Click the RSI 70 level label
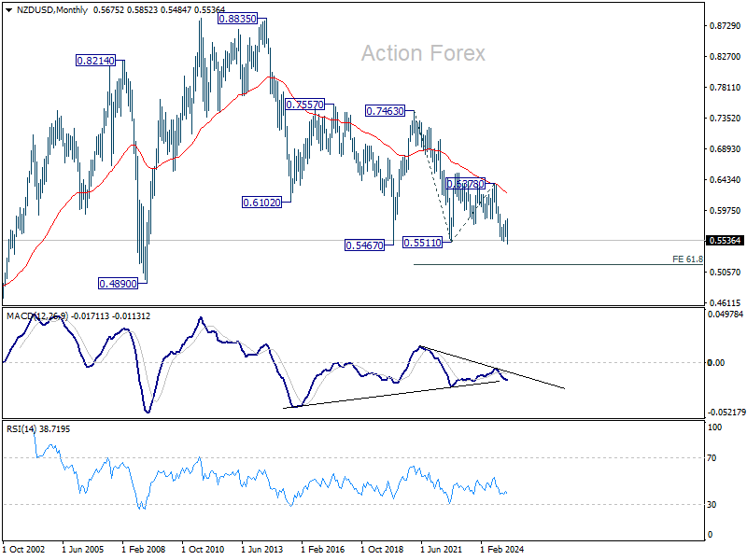The height and width of the screenshot is (560, 747). (x=712, y=458)
